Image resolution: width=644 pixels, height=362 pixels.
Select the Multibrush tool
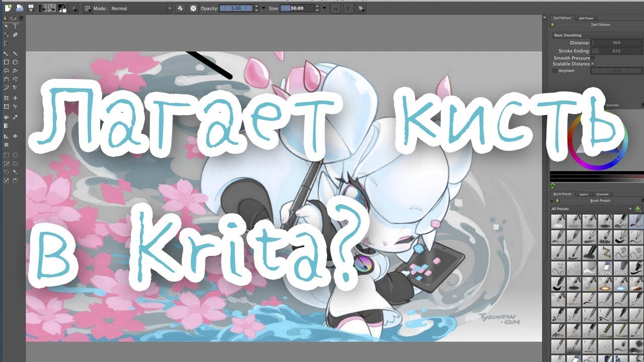pos(16,87)
